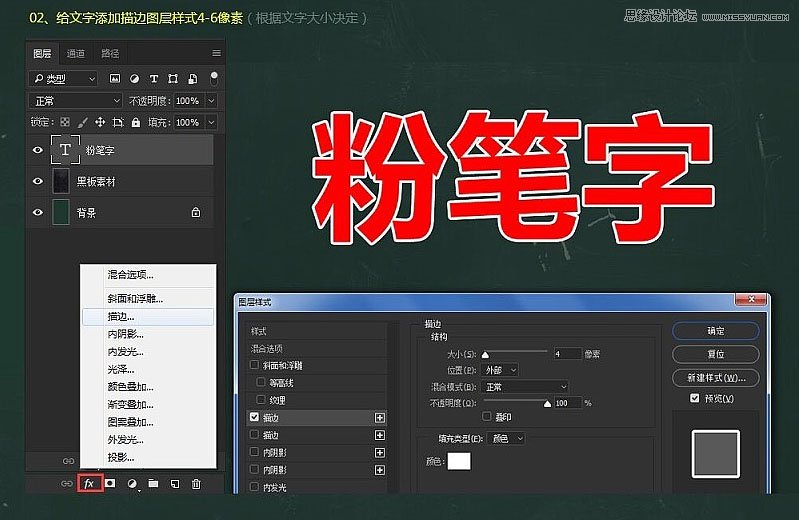Viewport: 799px width, 520px height.
Task: Click the white stroke color swatch
Action: [x=459, y=461]
